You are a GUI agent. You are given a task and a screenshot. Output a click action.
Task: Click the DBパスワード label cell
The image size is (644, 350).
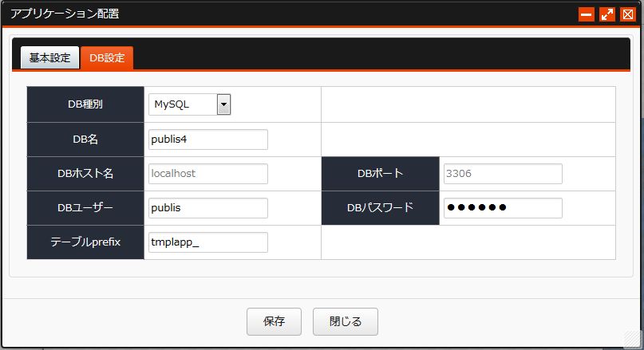click(x=381, y=207)
